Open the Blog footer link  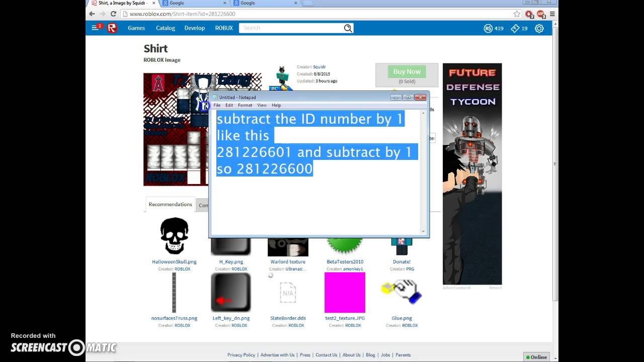(370, 355)
